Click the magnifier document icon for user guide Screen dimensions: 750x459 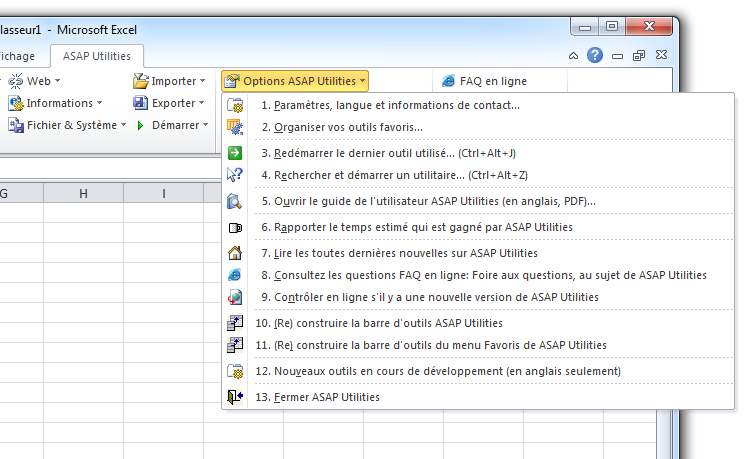click(x=235, y=201)
